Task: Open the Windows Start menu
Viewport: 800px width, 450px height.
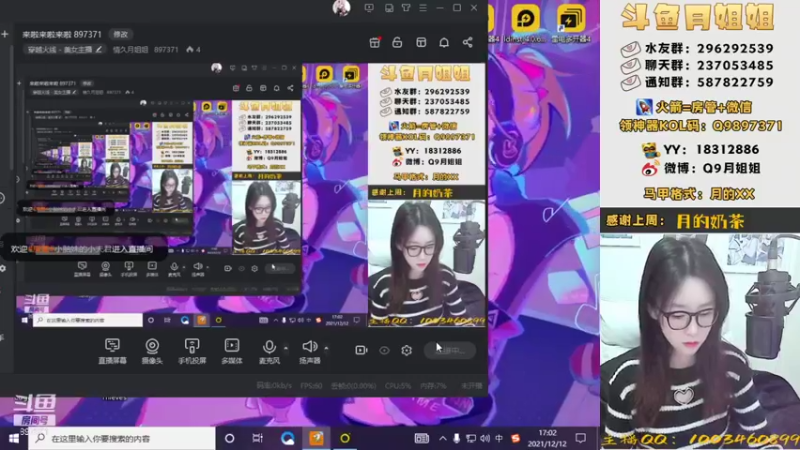Action: click(x=14, y=438)
